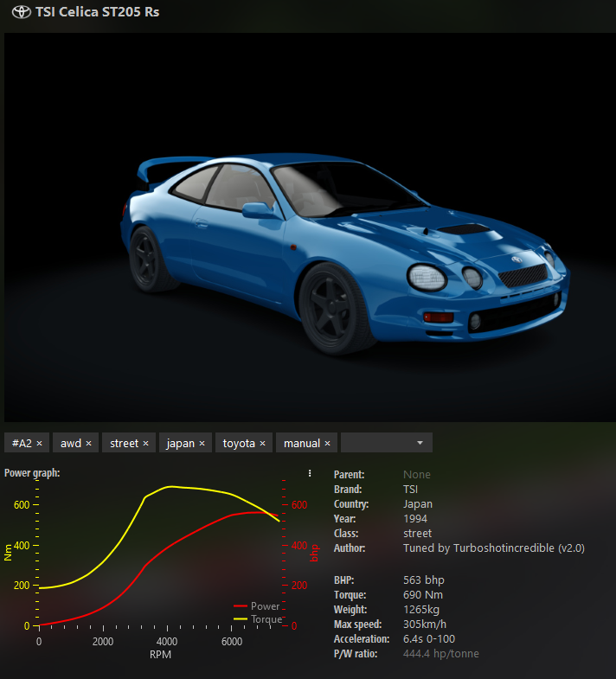Click the Power legend entry
The width and height of the screenshot is (616, 679).
257,605
